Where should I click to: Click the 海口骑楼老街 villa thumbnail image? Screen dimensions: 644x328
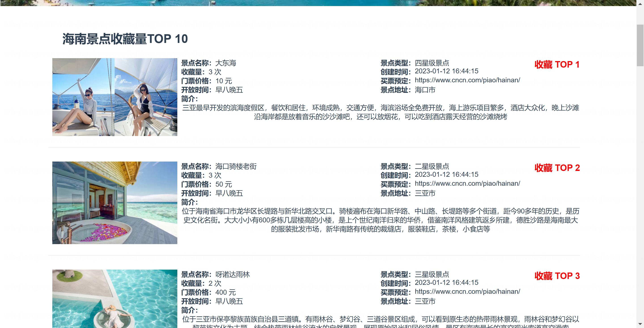click(114, 202)
